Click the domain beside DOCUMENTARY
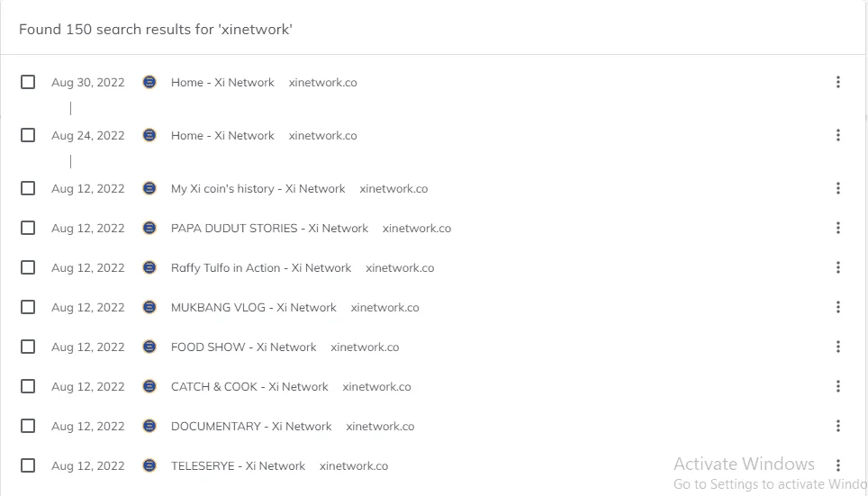868x496 pixels. 380,427
